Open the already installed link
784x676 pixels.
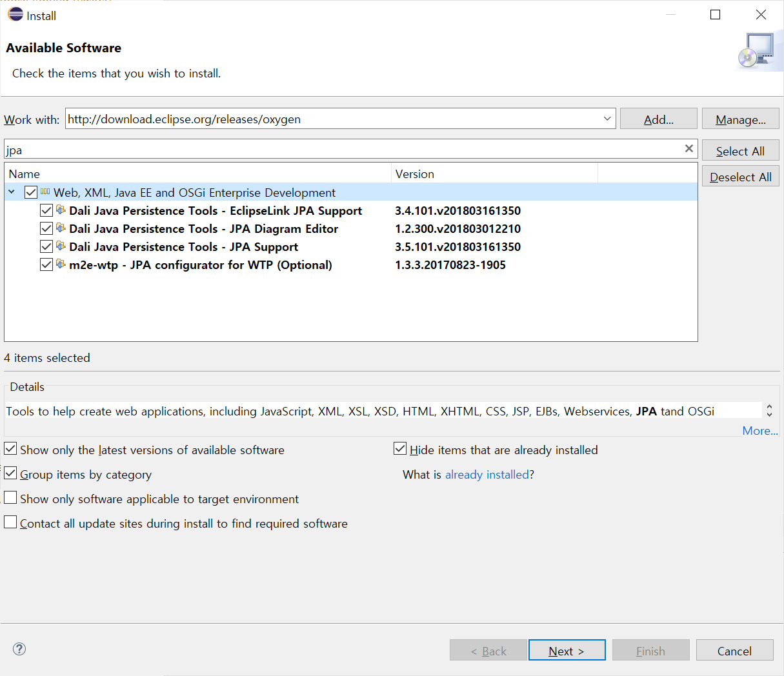[x=487, y=475]
